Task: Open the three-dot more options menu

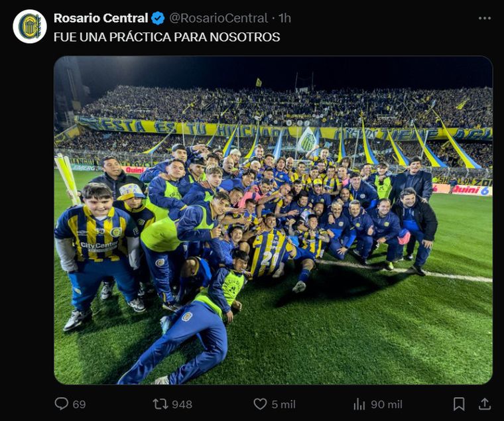Action: tap(485, 18)
